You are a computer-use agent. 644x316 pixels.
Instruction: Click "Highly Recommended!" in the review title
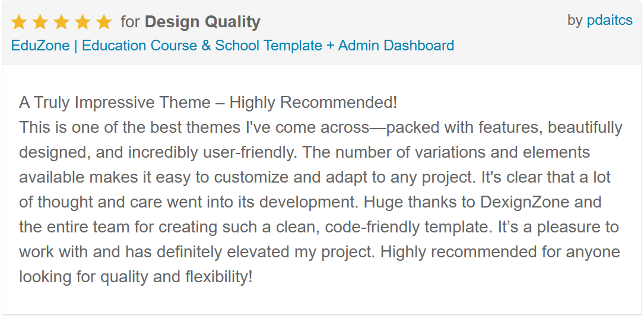tap(313, 103)
